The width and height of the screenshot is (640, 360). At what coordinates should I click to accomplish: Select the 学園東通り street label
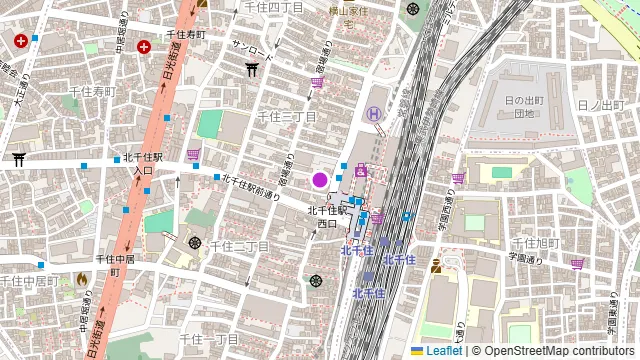[x=612, y=313]
